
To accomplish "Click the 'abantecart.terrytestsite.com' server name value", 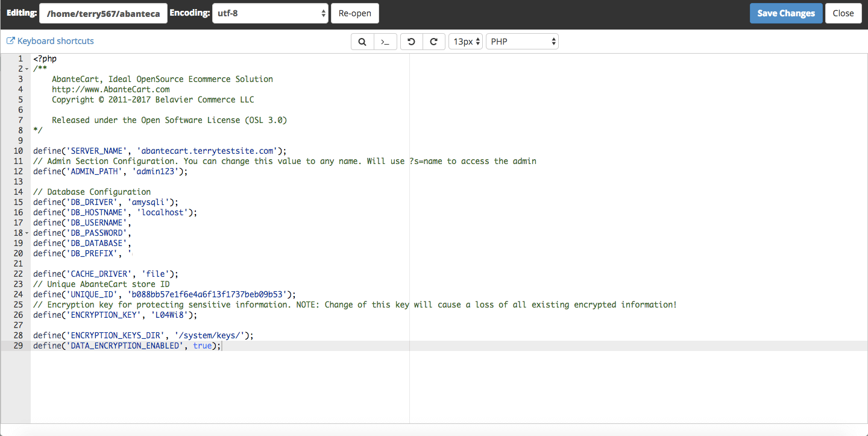I will [x=207, y=151].
